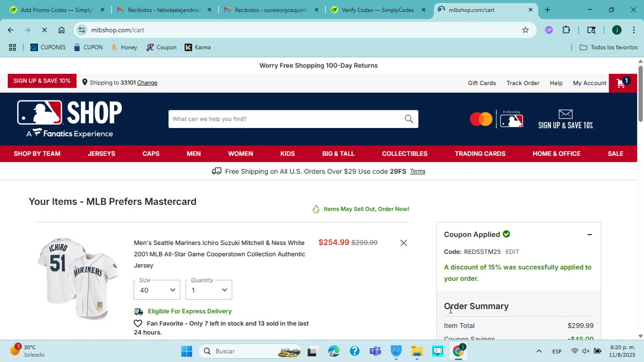Open the WOMEN menu
The image size is (644, 362).
coord(240,154)
